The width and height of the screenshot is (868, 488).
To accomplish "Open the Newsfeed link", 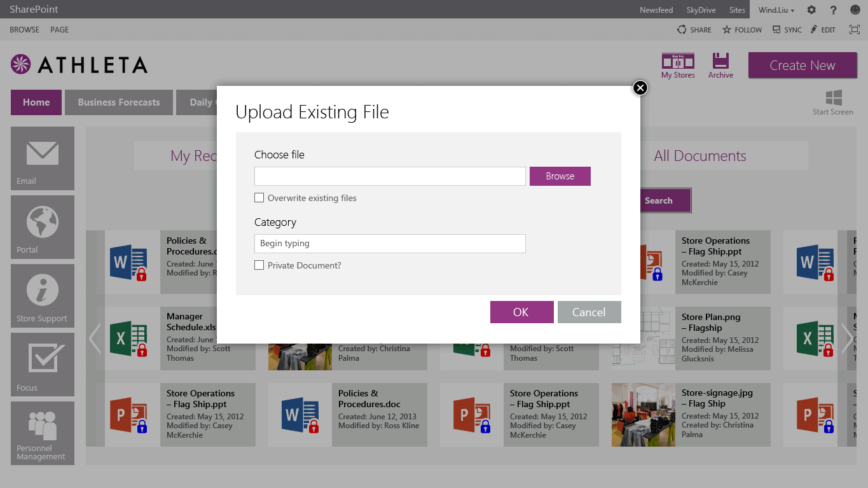I will coord(656,10).
